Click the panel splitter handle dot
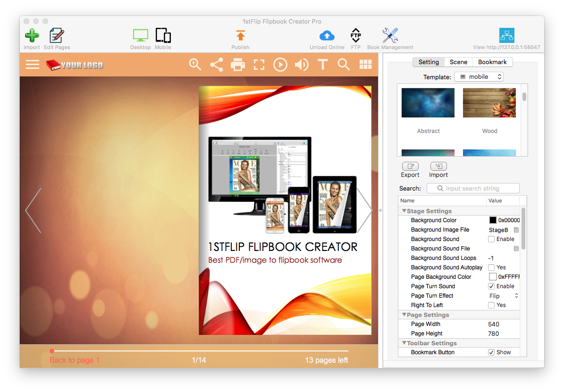Image resolution: width=564 pixels, height=392 pixels. point(380,211)
